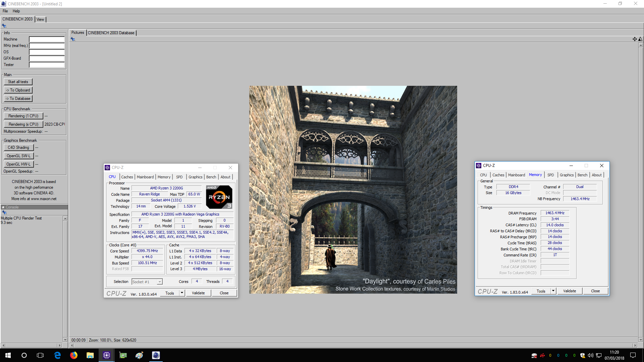This screenshot has width=644, height=362.
Task: Click into the Machine input field
Action: (47, 39)
